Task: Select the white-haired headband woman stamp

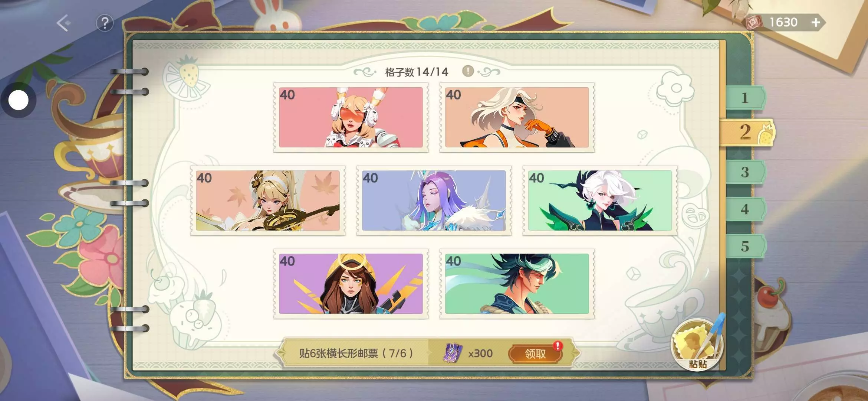Action: [517, 117]
